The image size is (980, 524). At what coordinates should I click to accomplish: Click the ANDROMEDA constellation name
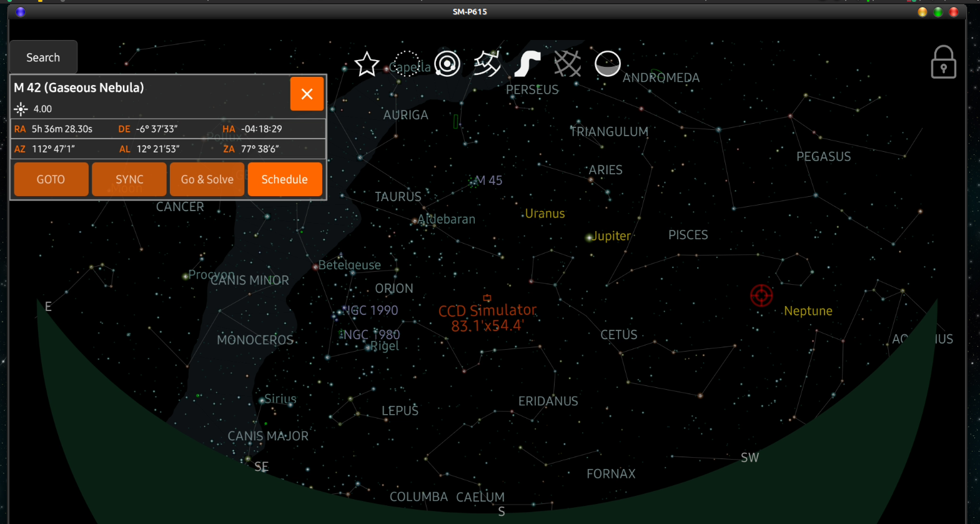point(661,78)
